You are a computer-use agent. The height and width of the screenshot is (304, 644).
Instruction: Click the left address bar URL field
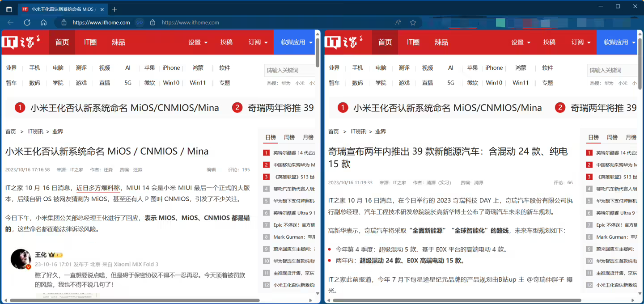point(101,22)
